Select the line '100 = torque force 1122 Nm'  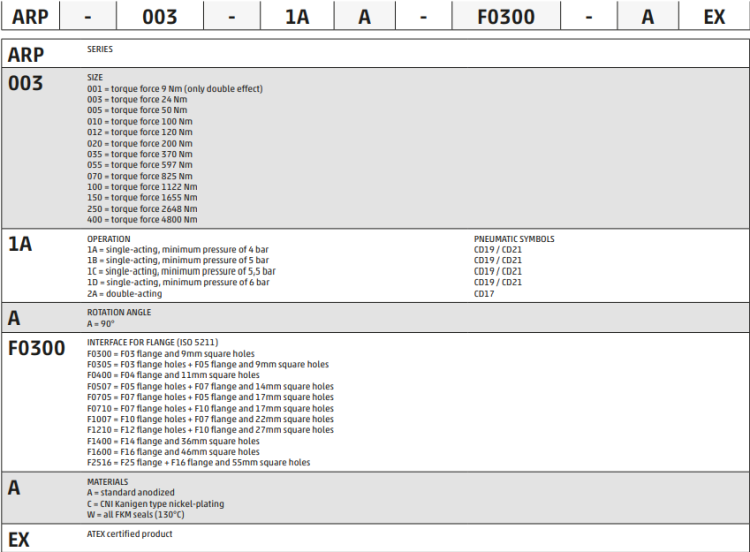[x=142, y=187]
